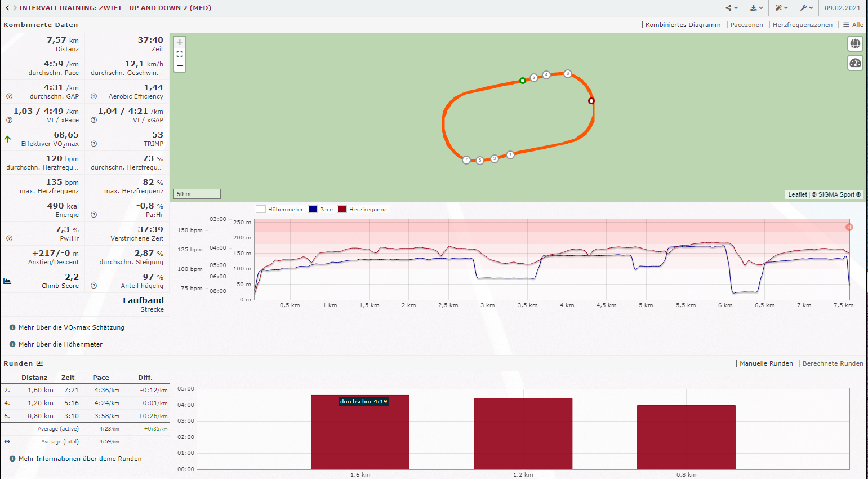Screen dimensions: 868x479
Task: Click the 1.6 km lap bar
Action: [360, 434]
